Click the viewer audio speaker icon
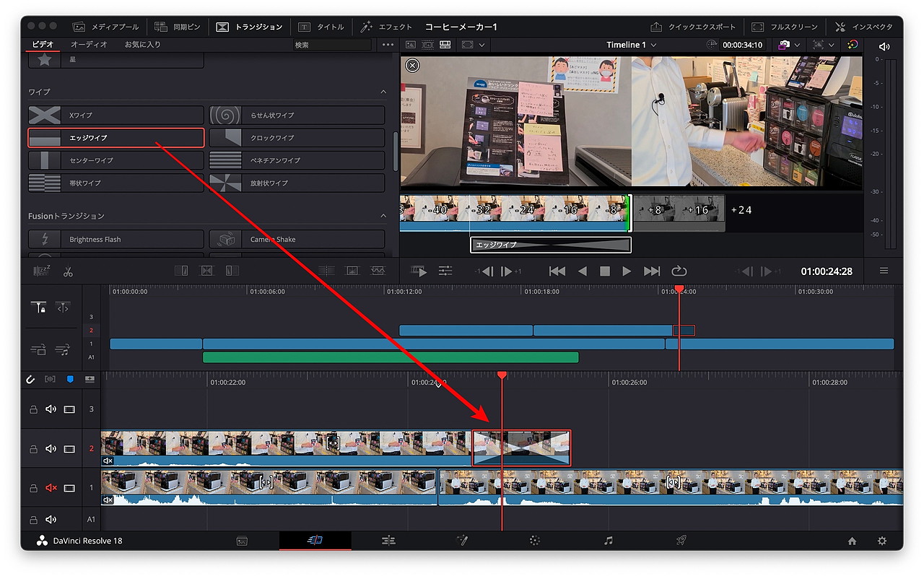Image resolution: width=924 pixels, height=576 pixels. point(884,46)
